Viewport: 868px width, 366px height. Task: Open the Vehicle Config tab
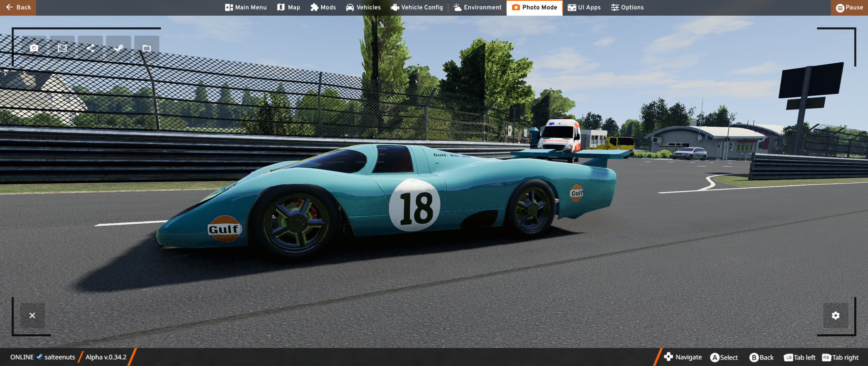click(x=417, y=7)
